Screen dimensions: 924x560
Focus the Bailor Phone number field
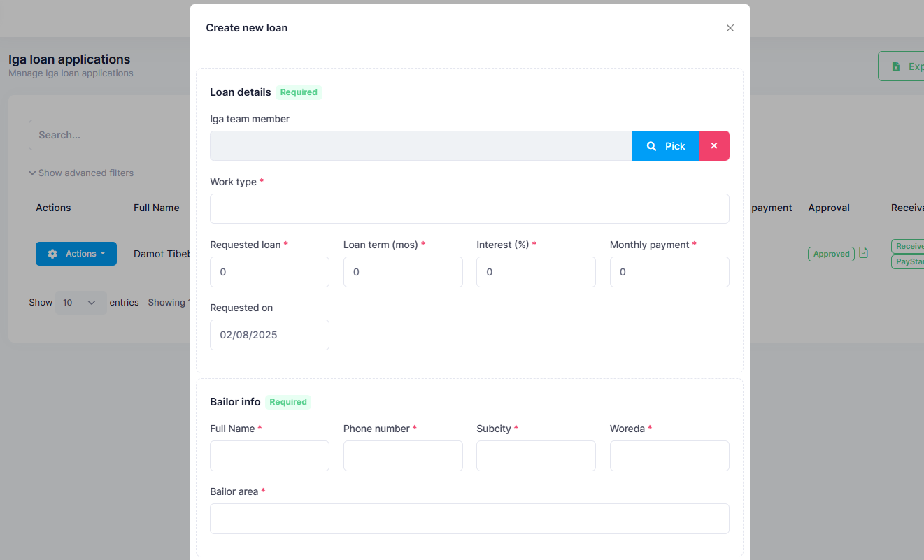click(403, 456)
